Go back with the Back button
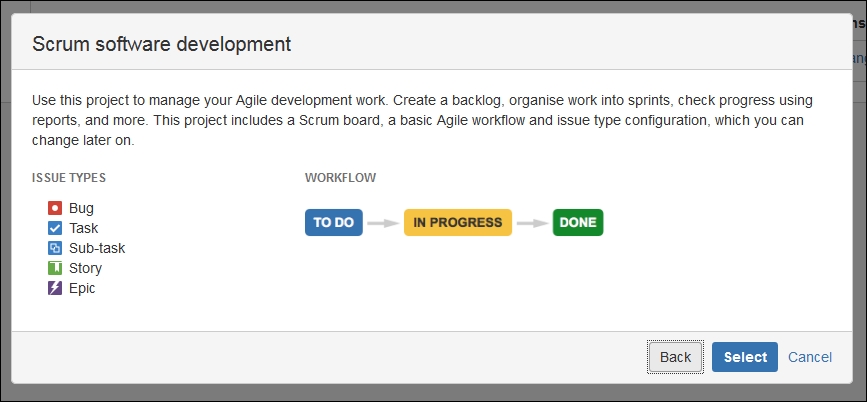Image resolution: width=867 pixels, height=402 pixels. (675, 357)
